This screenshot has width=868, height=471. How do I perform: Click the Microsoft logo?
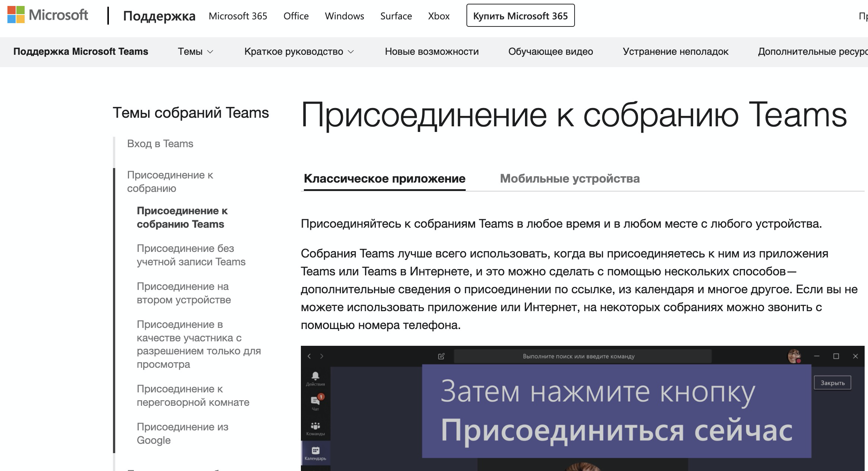pos(48,15)
